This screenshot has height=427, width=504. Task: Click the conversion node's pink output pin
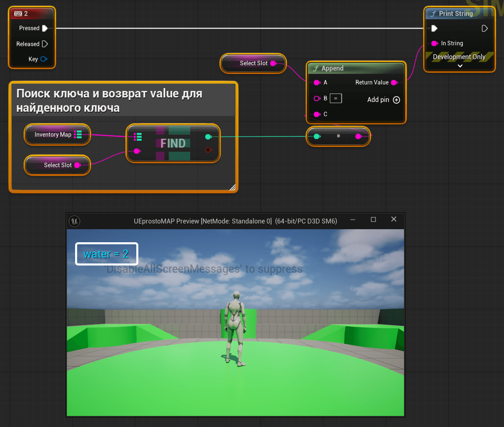(358, 136)
